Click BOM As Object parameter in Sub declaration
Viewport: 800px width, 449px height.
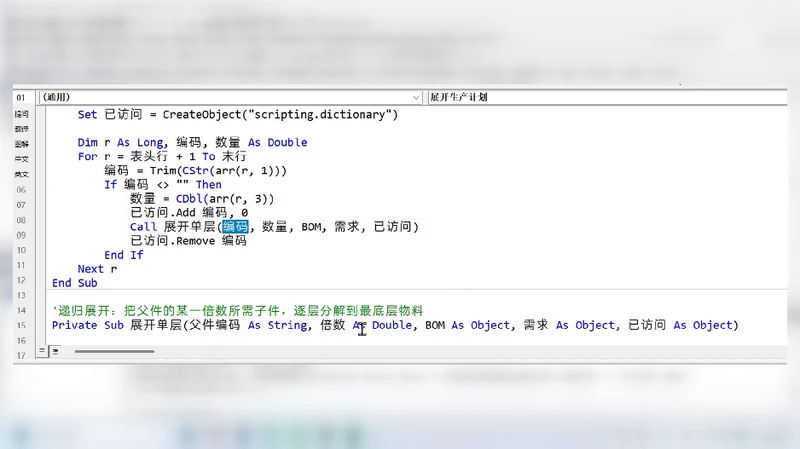click(468, 325)
